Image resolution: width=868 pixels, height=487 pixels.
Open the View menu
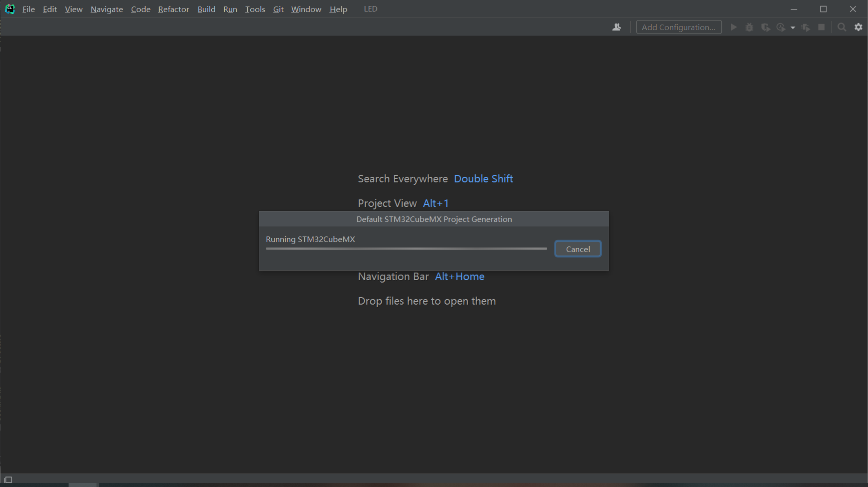pos(74,9)
